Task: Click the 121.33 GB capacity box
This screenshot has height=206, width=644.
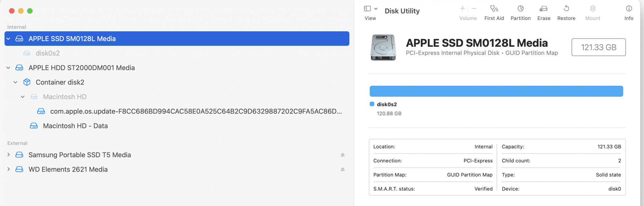Action: pos(599,47)
